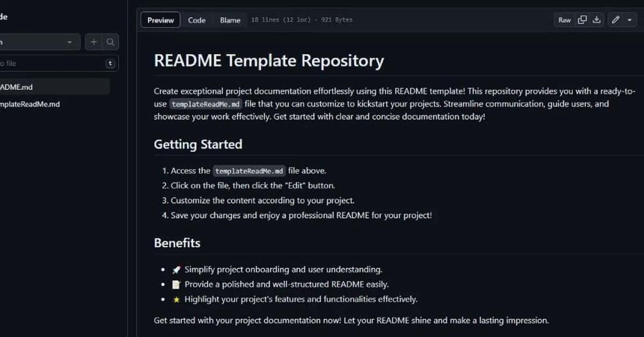
Task: Click templateReadMe.md code text in step 1
Action: click(x=250, y=171)
